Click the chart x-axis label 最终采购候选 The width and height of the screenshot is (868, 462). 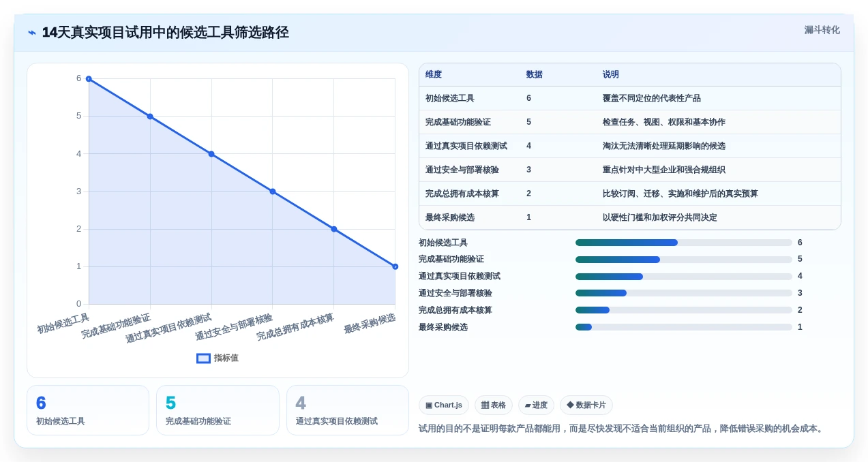tap(370, 324)
